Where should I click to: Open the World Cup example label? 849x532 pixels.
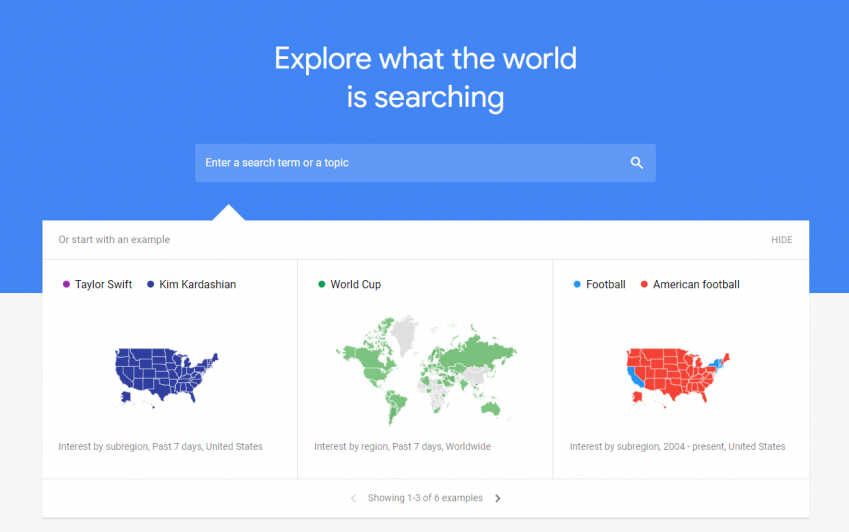pyautogui.click(x=356, y=284)
